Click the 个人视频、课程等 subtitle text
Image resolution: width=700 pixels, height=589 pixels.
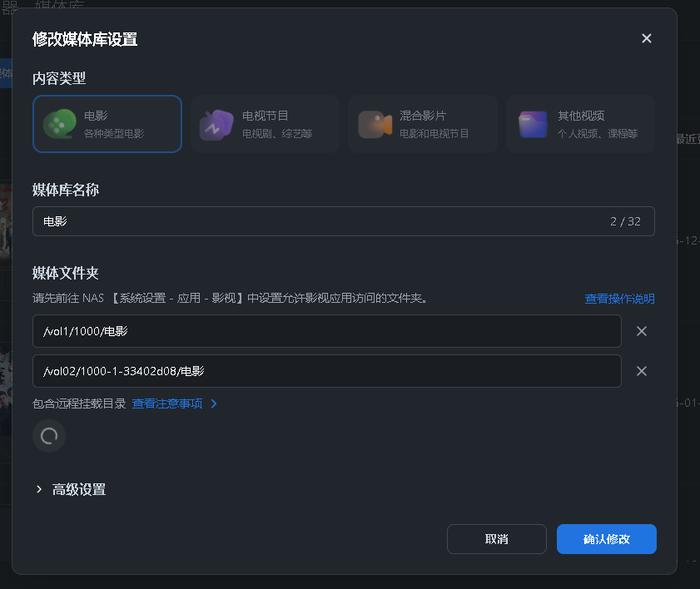(x=598, y=133)
